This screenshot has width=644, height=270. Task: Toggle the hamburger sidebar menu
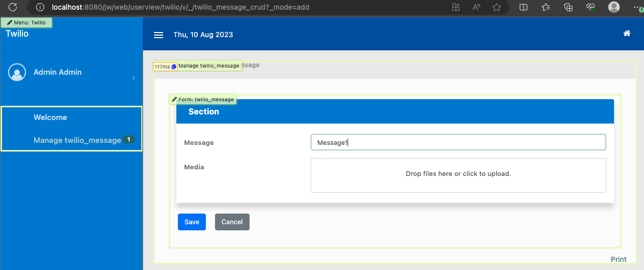point(159,35)
